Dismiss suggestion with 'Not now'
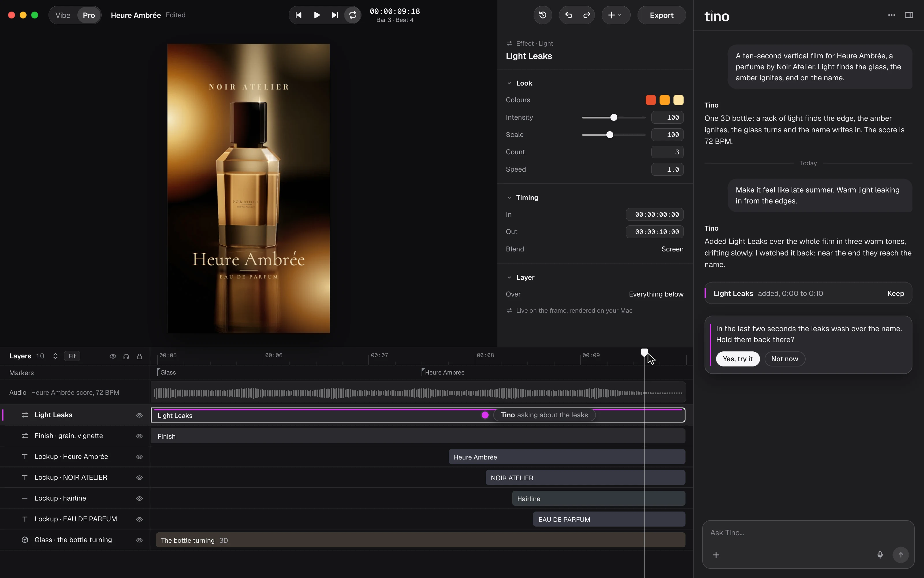The width and height of the screenshot is (924, 578). pyautogui.click(x=785, y=359)
